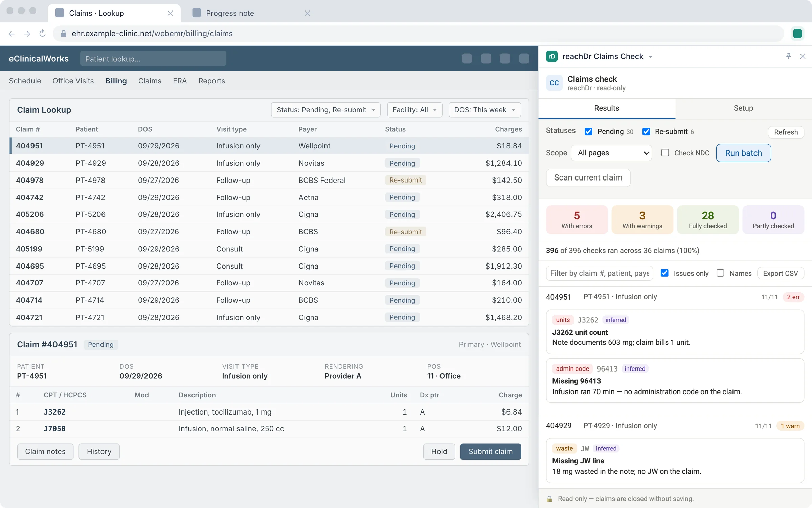812x508 pixels.
Task: Select claim row 404929
Action: pos(269,163)
